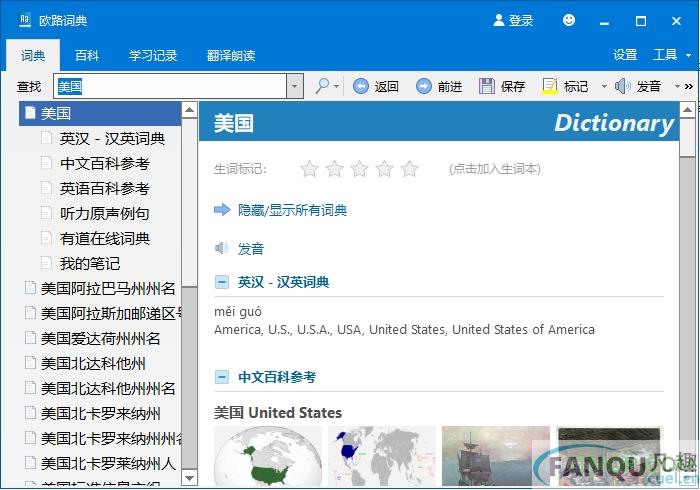
Task: Click the blue arrow beside 隐藏/显示所有词典
Action: [222, 209]
